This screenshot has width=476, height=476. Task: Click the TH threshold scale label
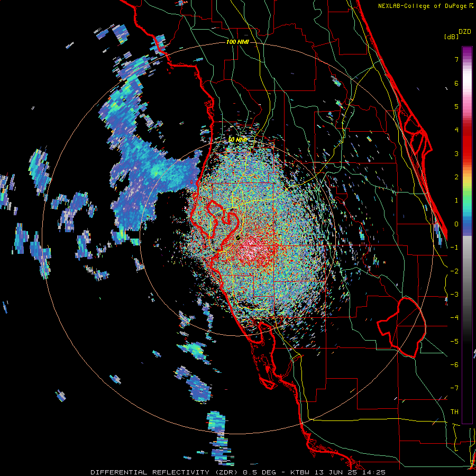454,412
